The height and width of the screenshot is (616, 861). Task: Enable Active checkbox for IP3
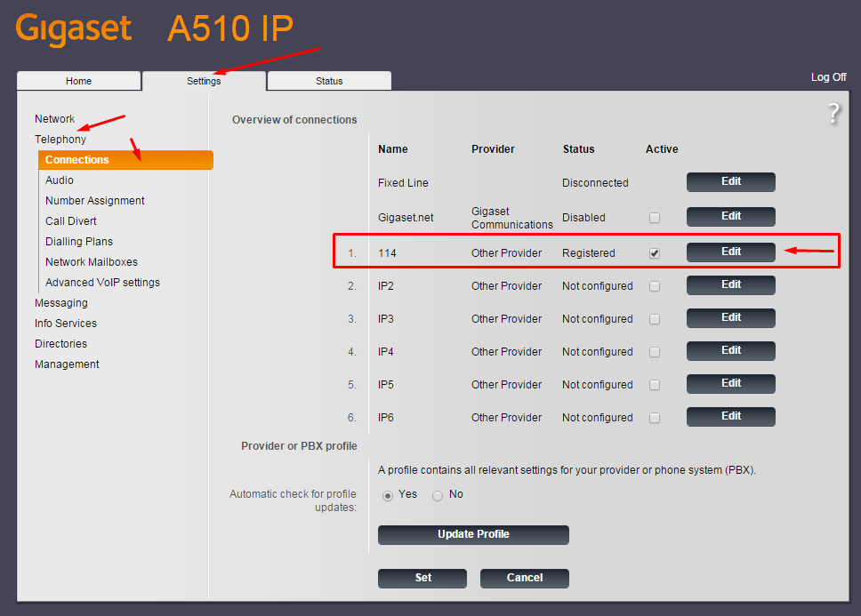click(x=655, y=319)
